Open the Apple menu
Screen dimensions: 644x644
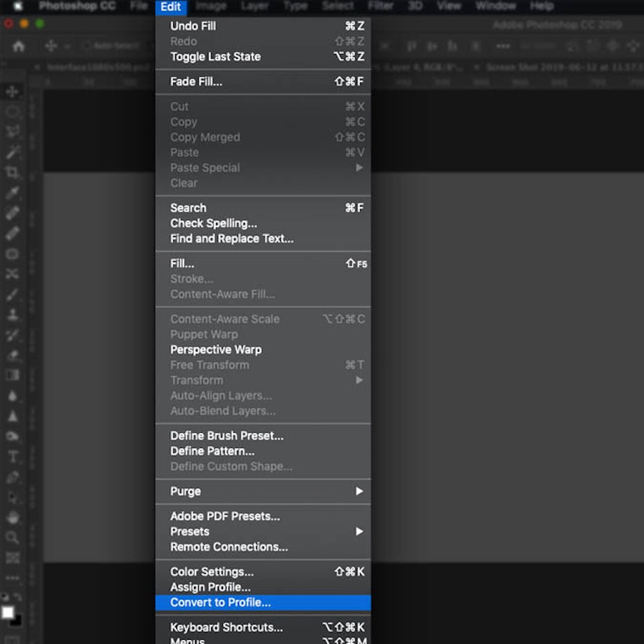click(18, 6)
